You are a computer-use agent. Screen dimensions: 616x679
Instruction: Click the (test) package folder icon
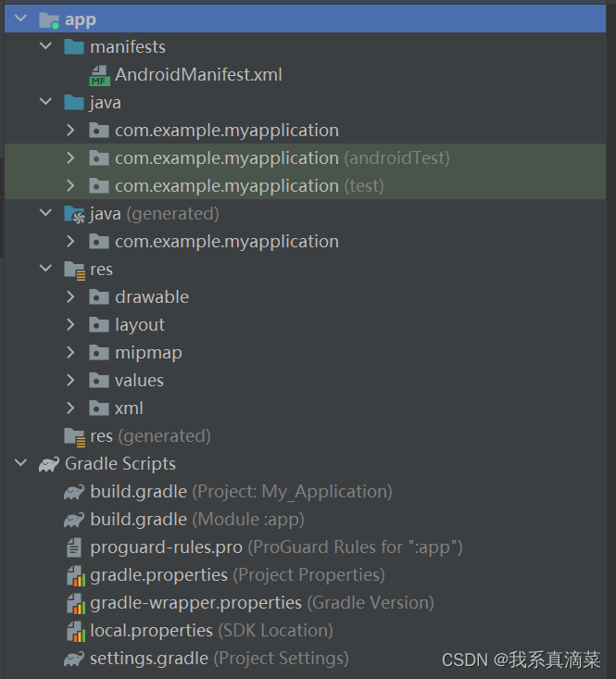(x=99, y=186)
